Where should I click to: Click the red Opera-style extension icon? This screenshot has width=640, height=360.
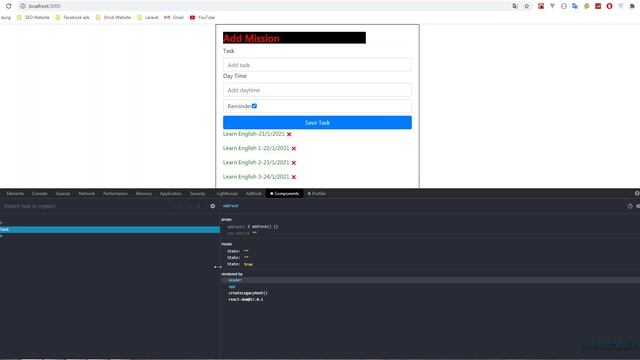tap(609, 6)
